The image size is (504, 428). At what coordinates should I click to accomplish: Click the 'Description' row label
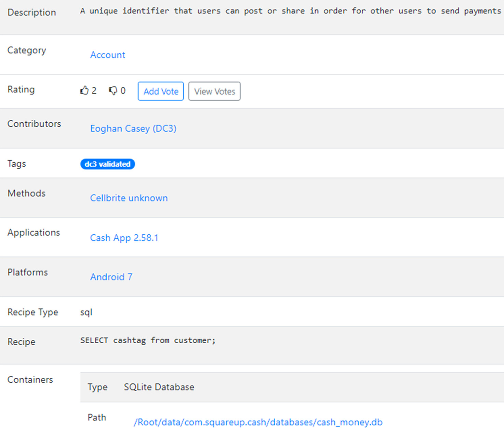point(31,12)
